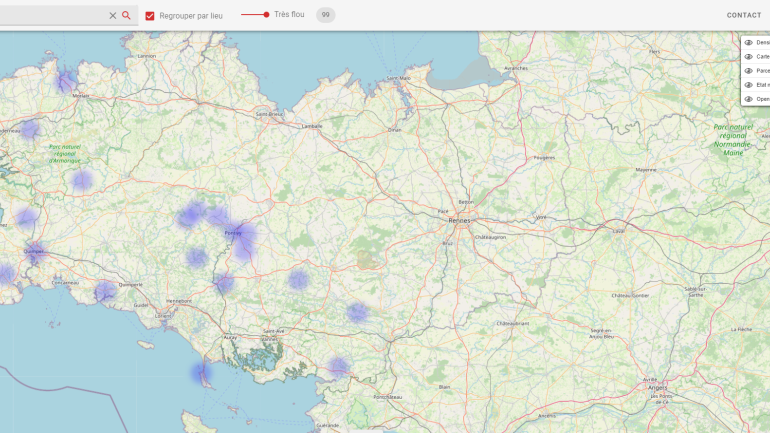Uncheck the 'Regrouper par lieu' checkbox

(150, 16)
